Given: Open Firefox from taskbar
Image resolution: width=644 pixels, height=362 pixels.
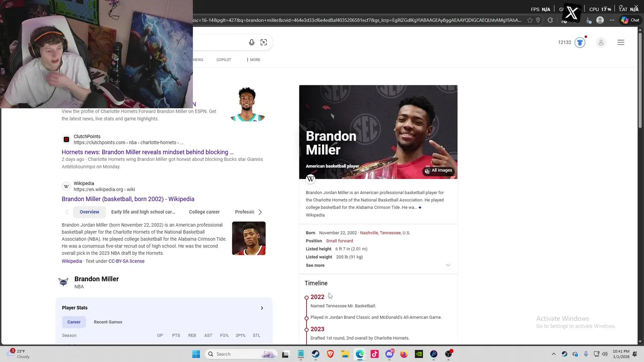Looking at the screenshot, I should [404, 354].
